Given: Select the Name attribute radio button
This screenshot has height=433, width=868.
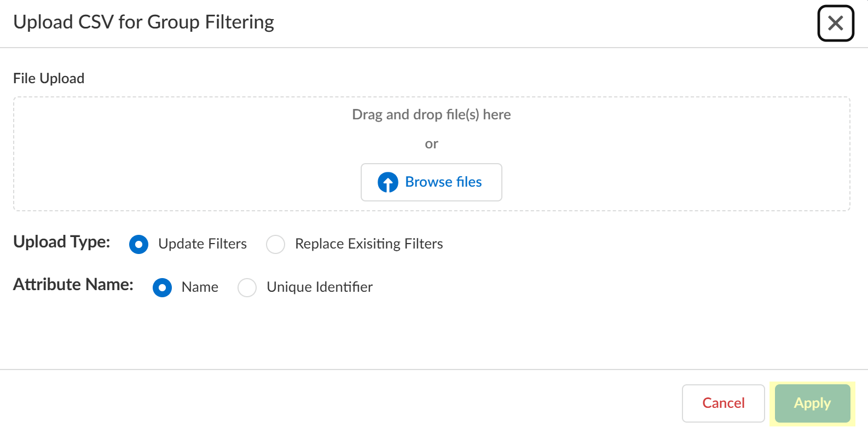Looking at the screenshot, I should point(162,287).
